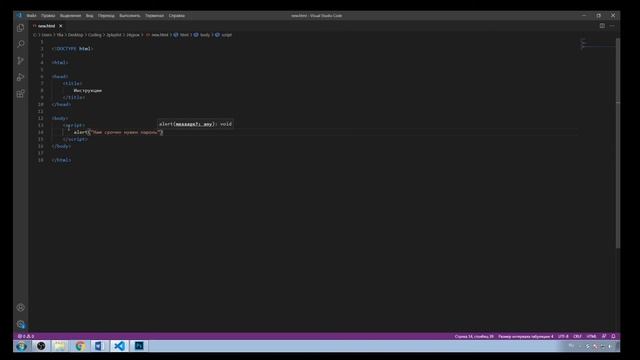This screenshot has width=640, height=360.
Task: Click the opening body tag in code
Action: tap(60, 118)
